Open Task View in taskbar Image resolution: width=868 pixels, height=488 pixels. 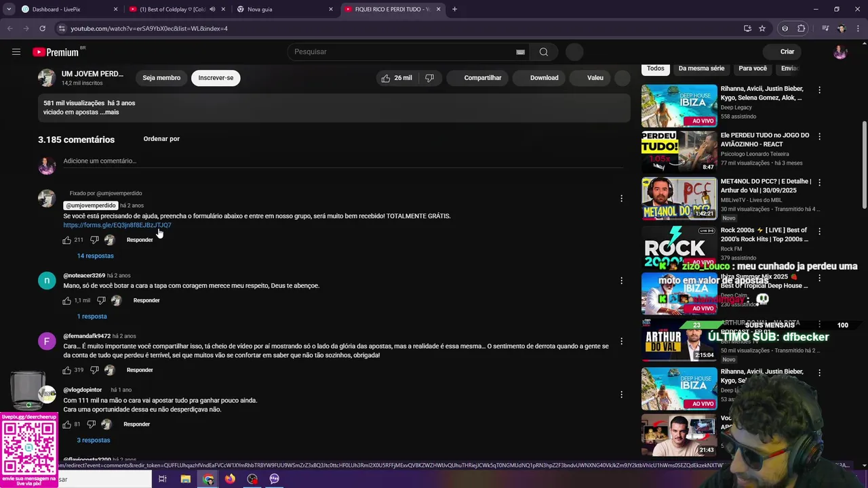coord(163,479)
